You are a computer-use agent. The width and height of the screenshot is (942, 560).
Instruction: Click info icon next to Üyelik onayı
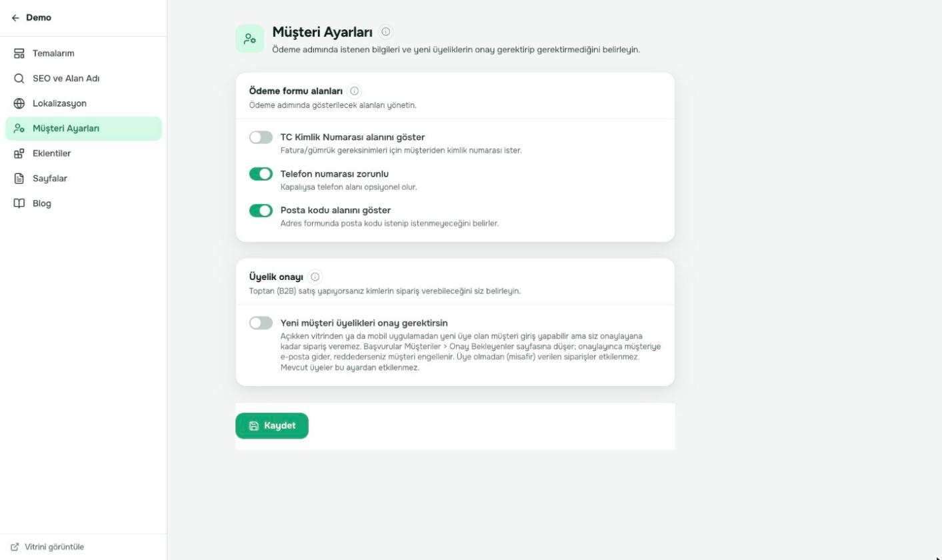(315, 277)
